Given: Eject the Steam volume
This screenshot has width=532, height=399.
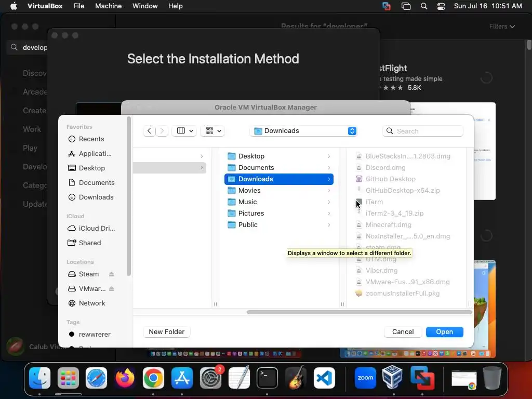Looking at the screenshot, I should 112,274.
